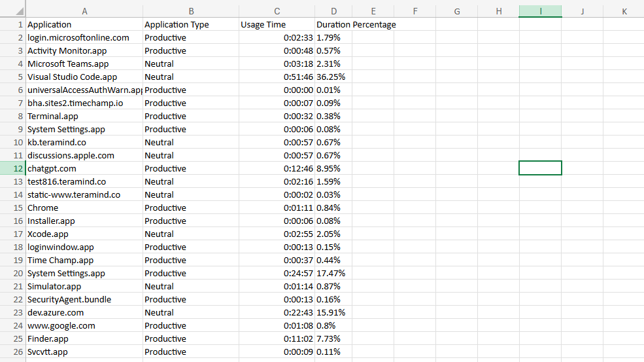Select cell 'Simulator.app'

coord(84,286)
